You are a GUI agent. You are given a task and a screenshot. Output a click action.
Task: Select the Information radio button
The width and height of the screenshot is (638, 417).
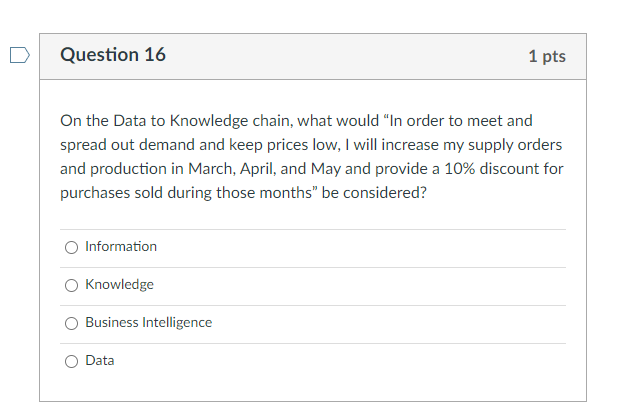(71, 247)
